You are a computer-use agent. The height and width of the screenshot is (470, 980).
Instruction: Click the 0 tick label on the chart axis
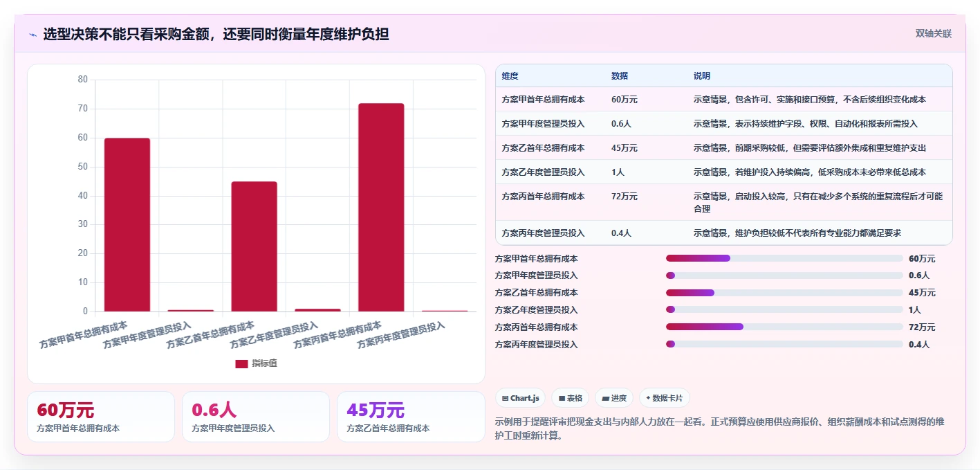86,311
